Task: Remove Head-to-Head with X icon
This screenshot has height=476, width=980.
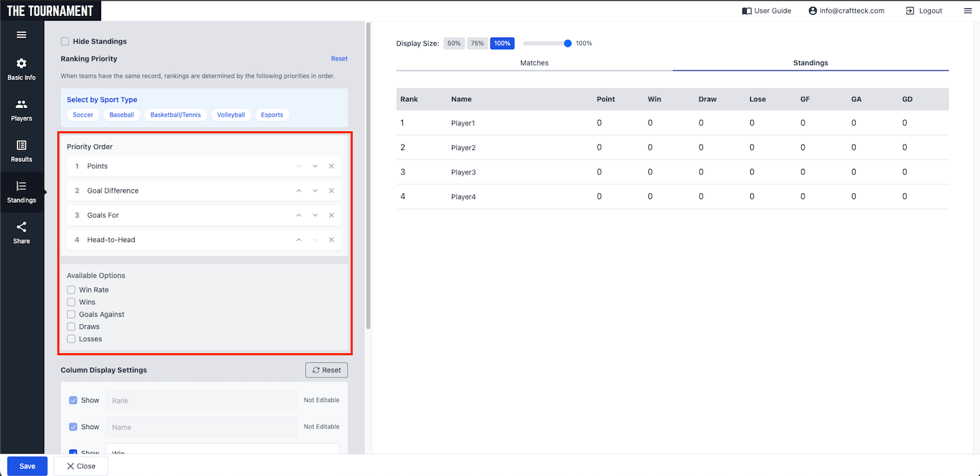Action: 331,239
